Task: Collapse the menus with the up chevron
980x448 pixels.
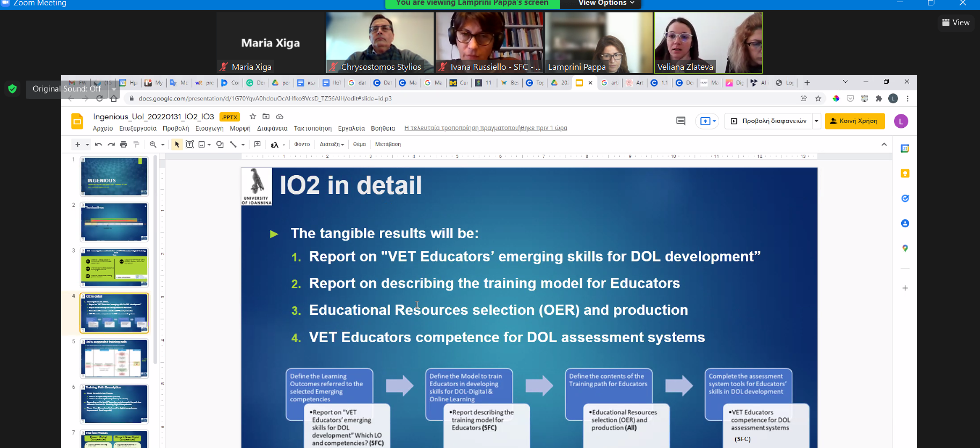Action: point(884,144)
